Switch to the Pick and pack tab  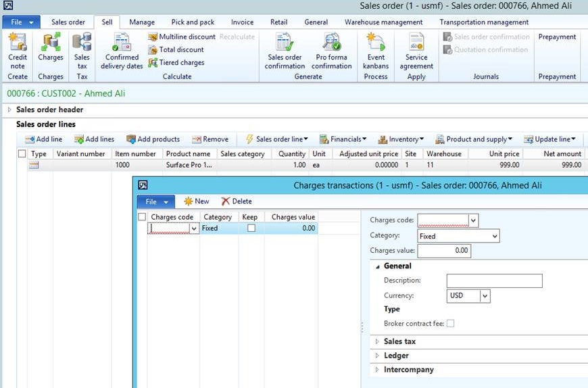(193, 22)
